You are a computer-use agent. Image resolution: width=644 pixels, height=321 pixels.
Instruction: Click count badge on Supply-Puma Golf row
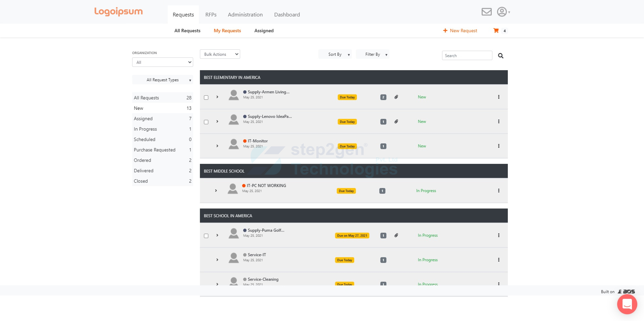pyautogui.click(x=383, y=235)
